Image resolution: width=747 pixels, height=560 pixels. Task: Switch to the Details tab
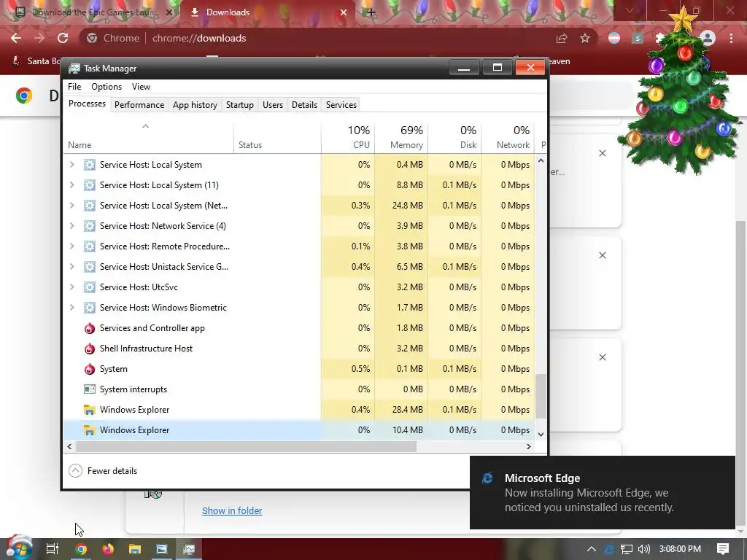pyautogui.click(x=304, y=105)
